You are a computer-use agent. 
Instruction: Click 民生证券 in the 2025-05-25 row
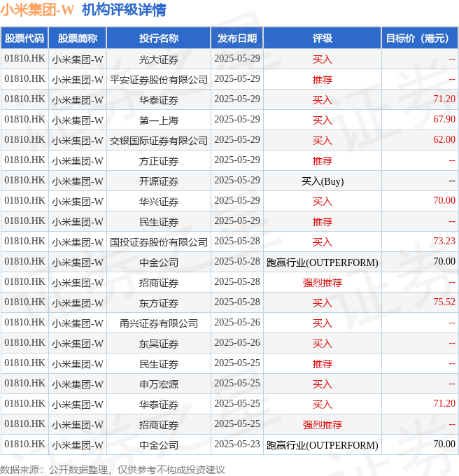point(159,364)
